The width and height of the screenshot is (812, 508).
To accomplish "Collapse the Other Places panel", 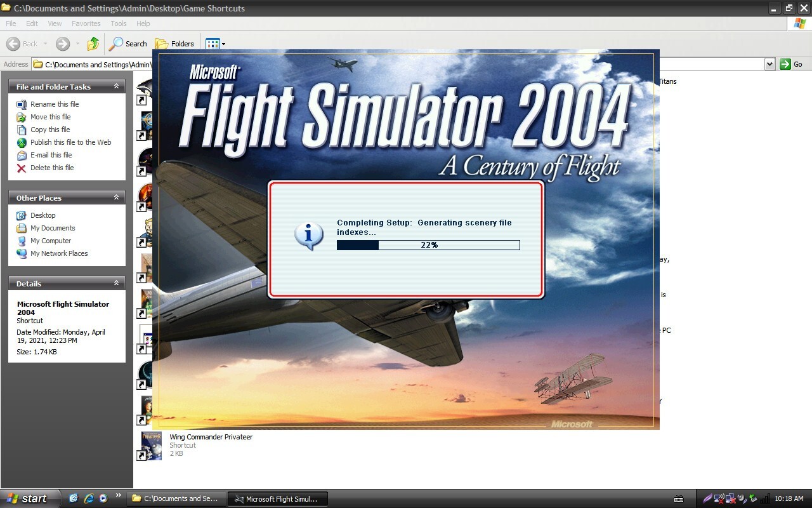I will pyautogui.click(x=116, y=197).
